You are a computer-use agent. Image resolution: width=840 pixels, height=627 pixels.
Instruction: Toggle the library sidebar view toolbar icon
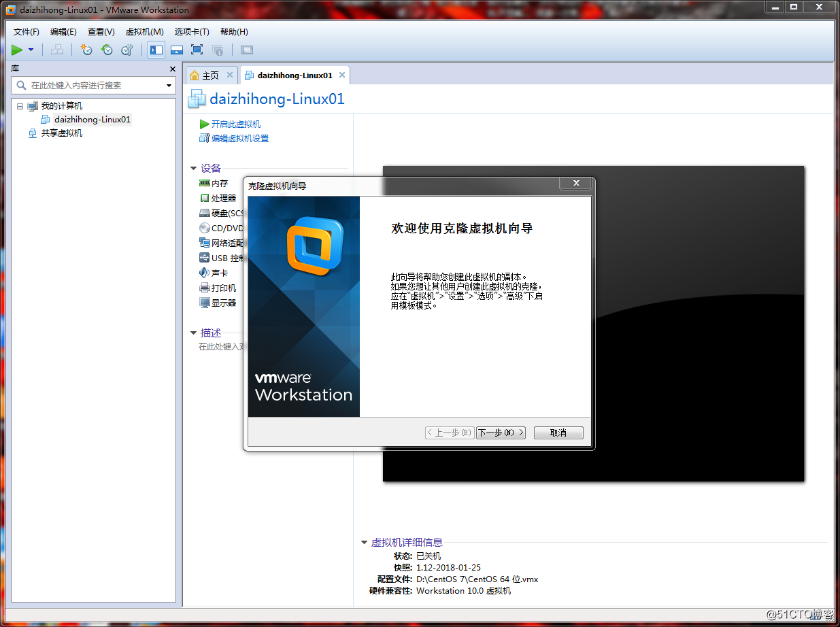(x=156, y=50)
